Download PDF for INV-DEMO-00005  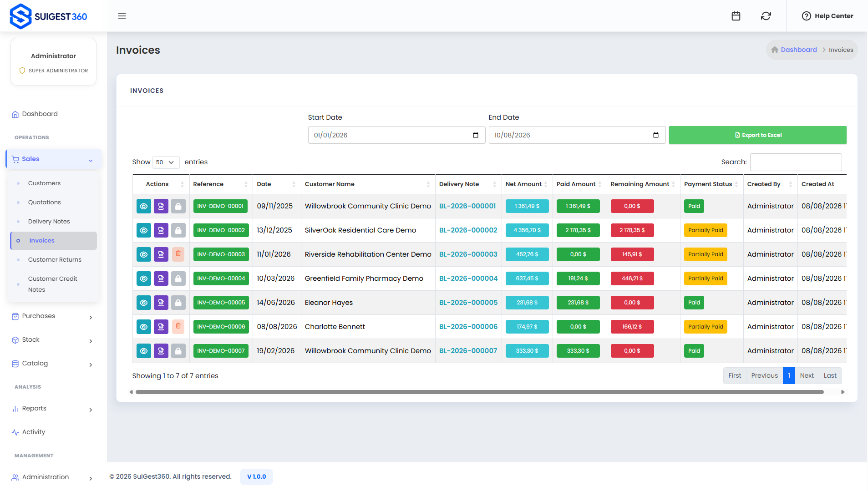161,303
